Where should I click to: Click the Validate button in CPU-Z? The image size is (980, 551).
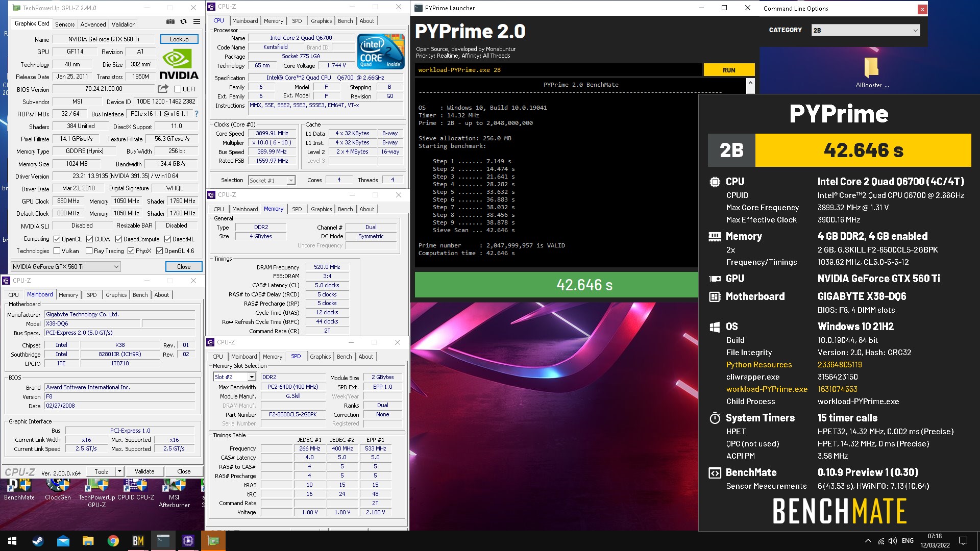point(144,471)
